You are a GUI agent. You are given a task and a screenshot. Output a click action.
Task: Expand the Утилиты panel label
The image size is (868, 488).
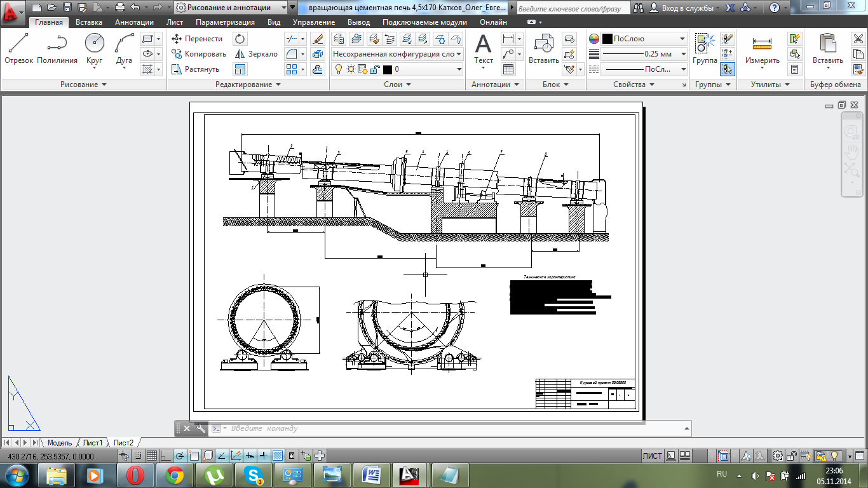click(x=770, y=85)
